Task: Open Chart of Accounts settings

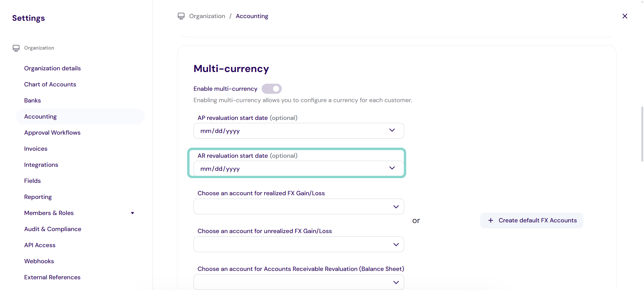Action: click(50, 84)
